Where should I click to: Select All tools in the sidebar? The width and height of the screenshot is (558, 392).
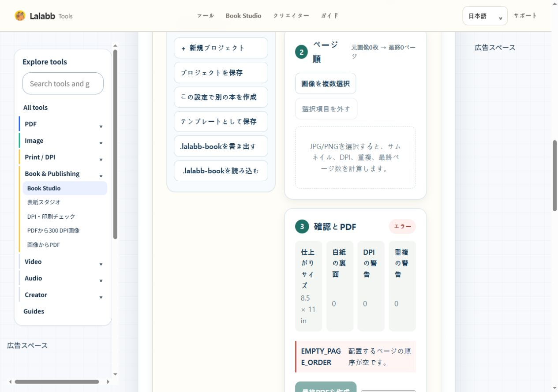(x=35, y=108)
